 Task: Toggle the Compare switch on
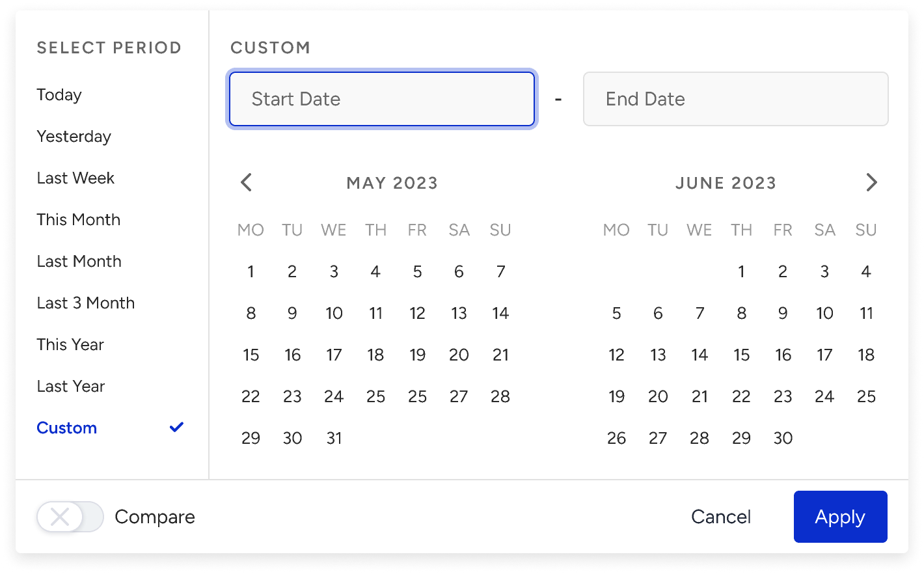tap(70, 517)
